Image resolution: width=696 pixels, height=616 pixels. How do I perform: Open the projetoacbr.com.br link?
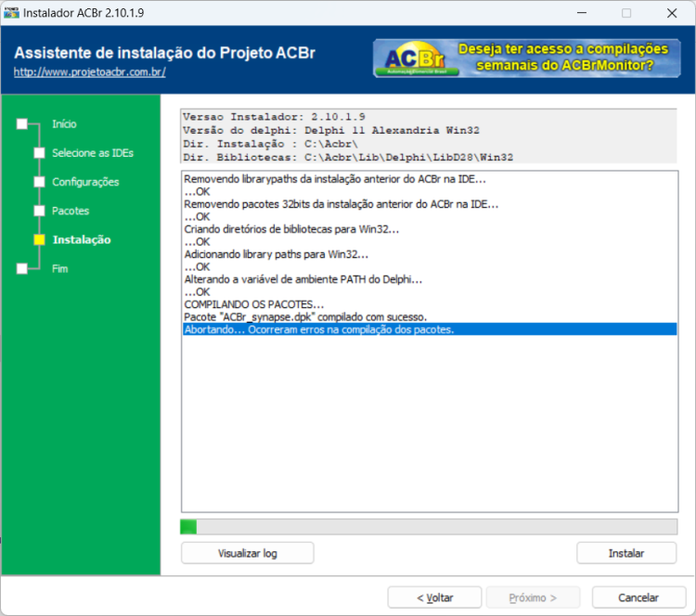click(90, 71)
